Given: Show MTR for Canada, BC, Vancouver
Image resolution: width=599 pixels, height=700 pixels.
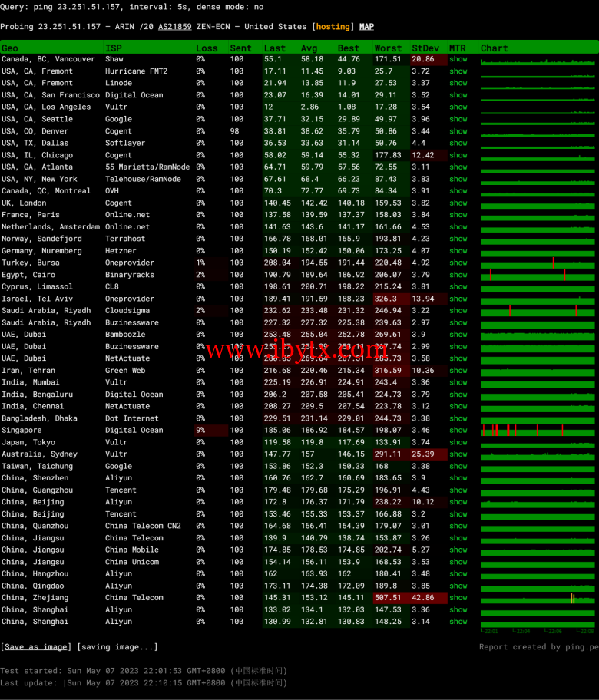Looking at the screenshot, I should pos(458,59).
